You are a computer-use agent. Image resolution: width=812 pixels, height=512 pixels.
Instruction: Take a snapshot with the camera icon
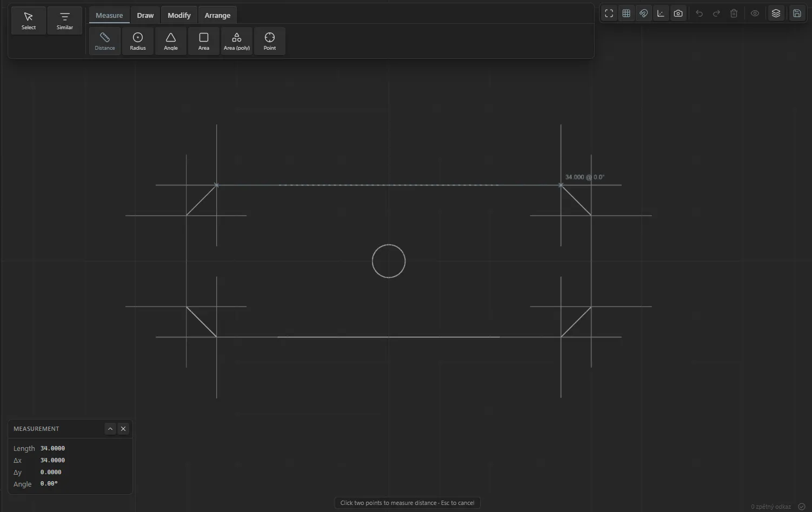[x=678, y=14]
